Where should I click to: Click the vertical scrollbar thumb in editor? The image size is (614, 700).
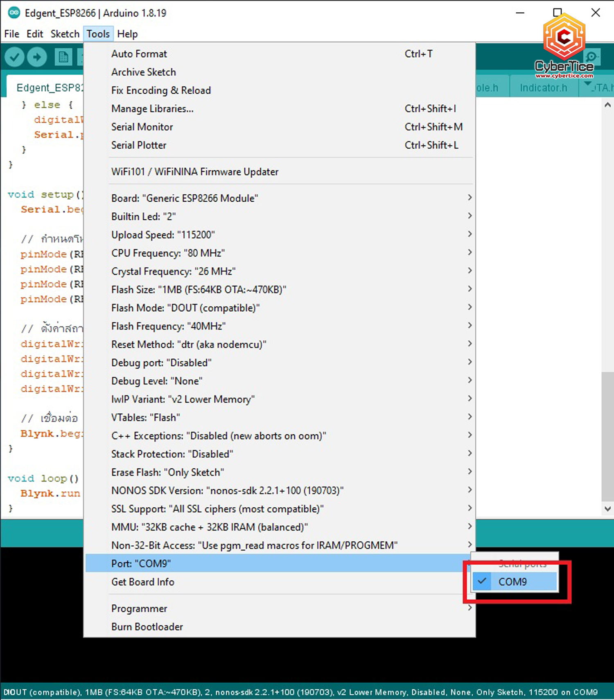[x=607, y=436]
